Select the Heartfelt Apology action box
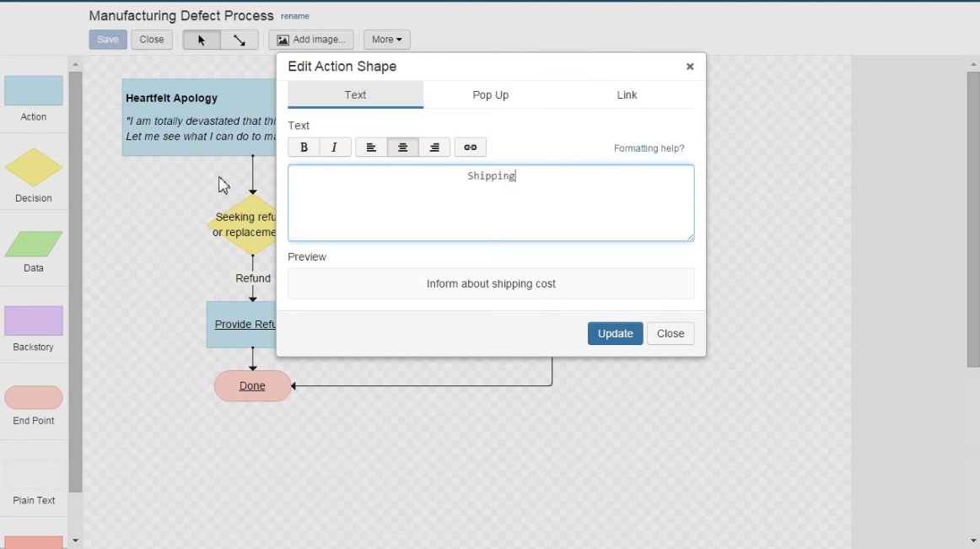The image size is (980, 549). coord(199,117)
